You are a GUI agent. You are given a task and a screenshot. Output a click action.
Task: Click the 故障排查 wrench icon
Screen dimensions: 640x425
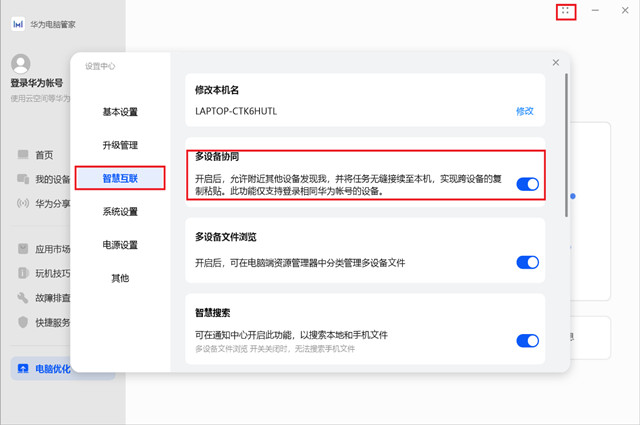click(x=23, y=298)
